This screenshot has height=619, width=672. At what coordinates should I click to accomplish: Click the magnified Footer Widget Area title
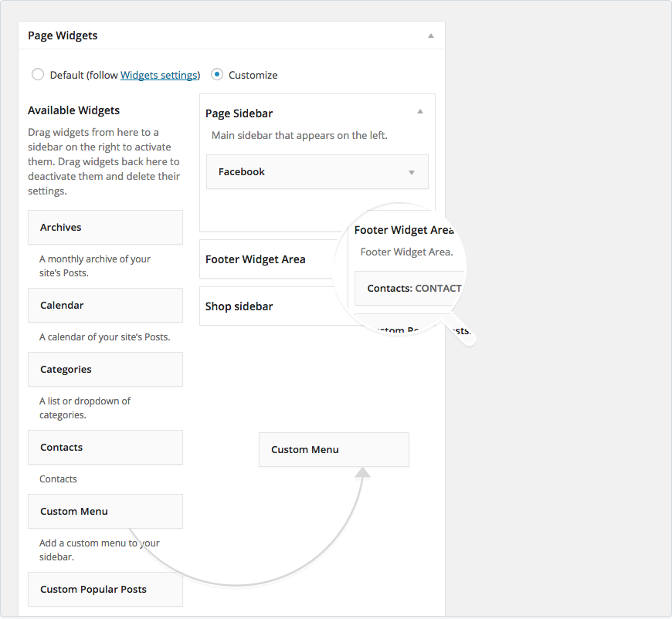[x=403, y=230]
